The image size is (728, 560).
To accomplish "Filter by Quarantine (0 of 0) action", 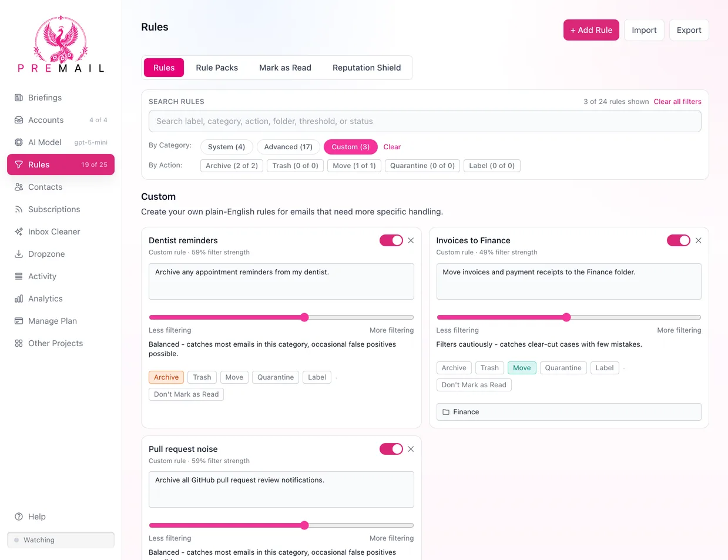I will [422, 166].
